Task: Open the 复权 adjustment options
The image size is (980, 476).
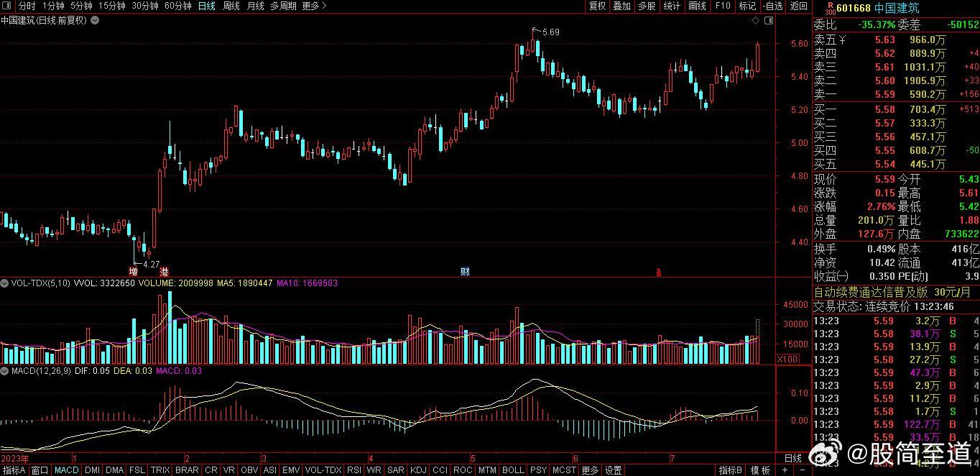Action: pyautogui.click(x=597, y=6)
